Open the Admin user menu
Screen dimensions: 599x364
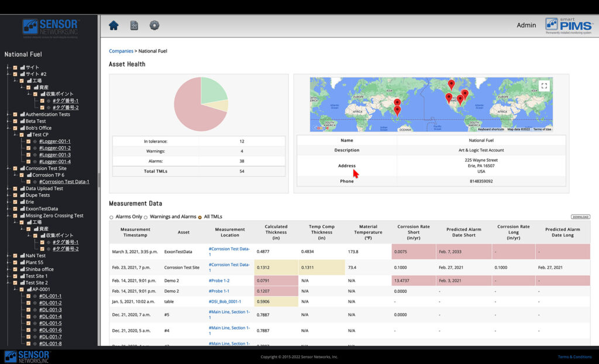coord(526,25)
